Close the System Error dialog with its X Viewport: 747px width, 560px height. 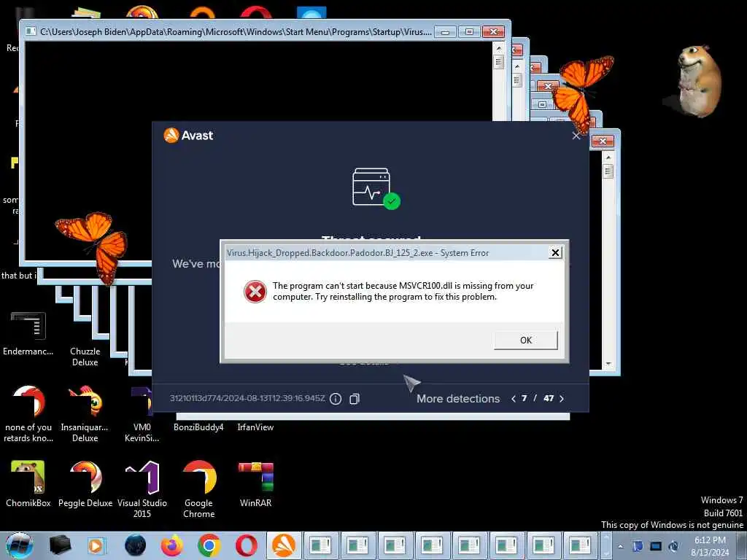tap(555, 252)
